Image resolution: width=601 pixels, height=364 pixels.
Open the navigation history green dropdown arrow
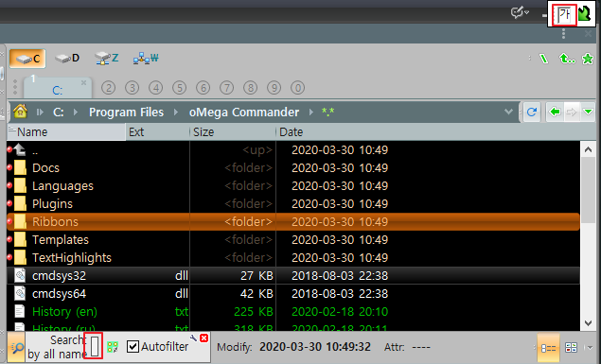588,112
